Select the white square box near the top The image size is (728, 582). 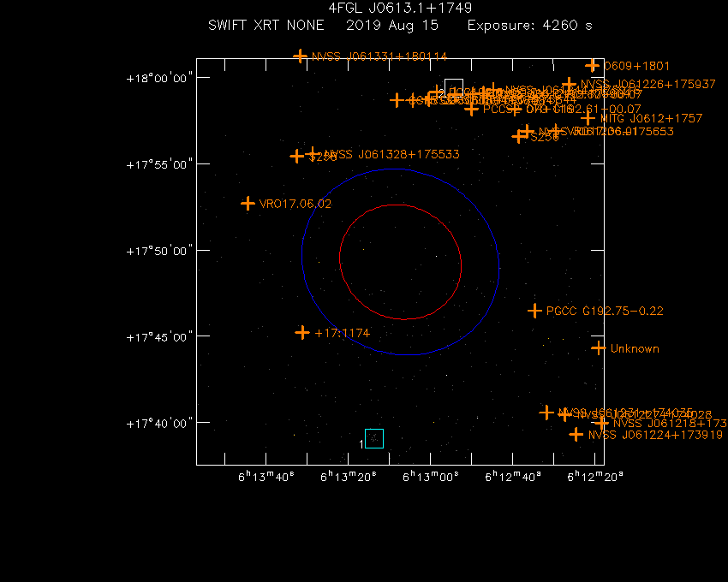(454, 88)
